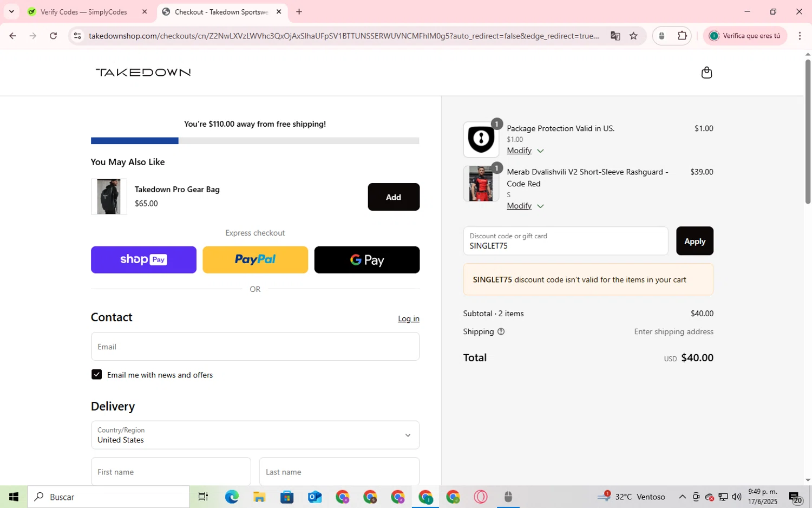
Task: Close the Verify Codes tab
Action: 145,11
